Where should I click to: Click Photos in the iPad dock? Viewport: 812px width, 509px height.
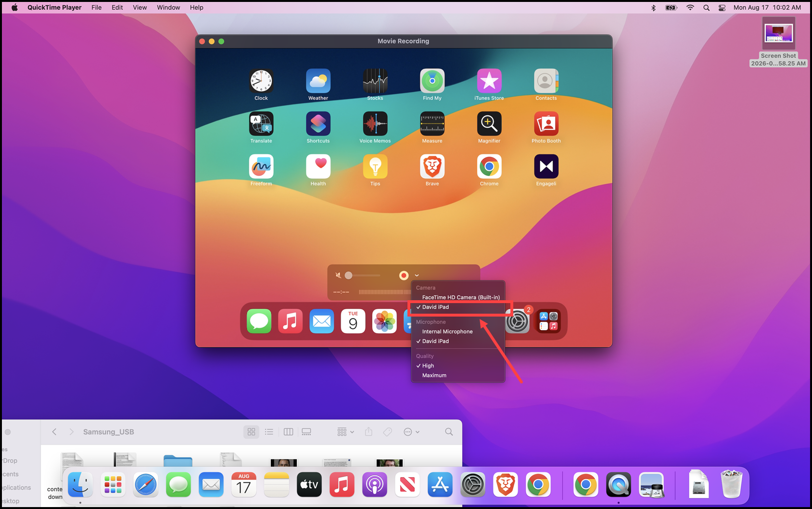tap(384, 321)
